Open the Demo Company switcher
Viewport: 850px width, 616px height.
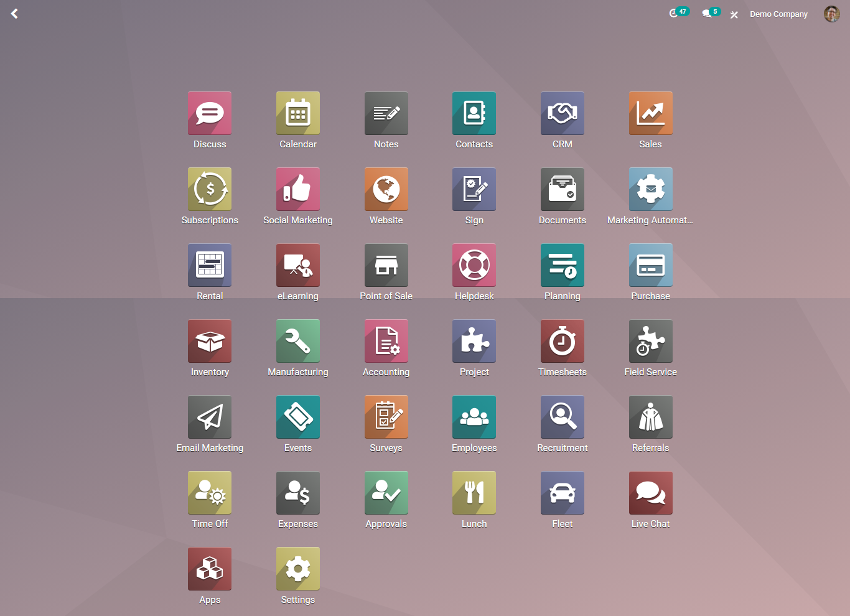778,14
